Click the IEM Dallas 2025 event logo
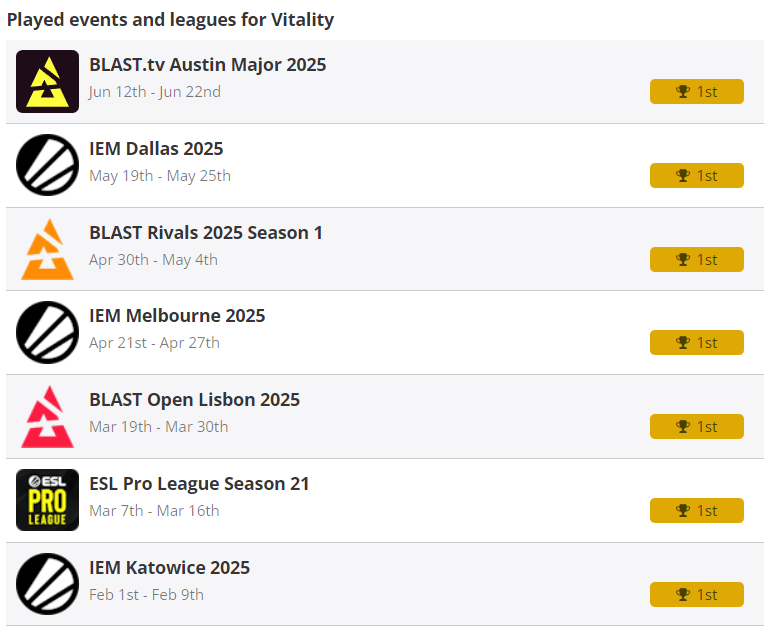 point(47,165)
